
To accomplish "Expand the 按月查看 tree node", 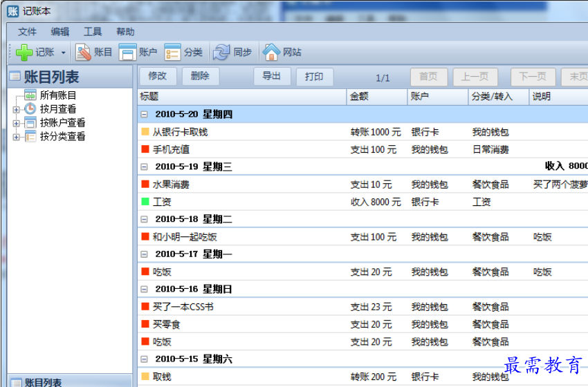I will 16,109.
